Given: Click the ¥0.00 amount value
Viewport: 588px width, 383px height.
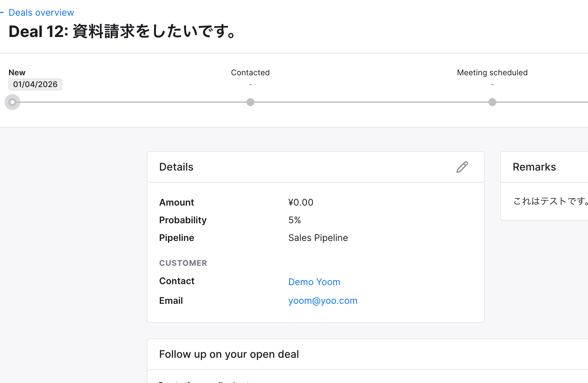Looking at the screenshot, I should click(x=301, y=202).
